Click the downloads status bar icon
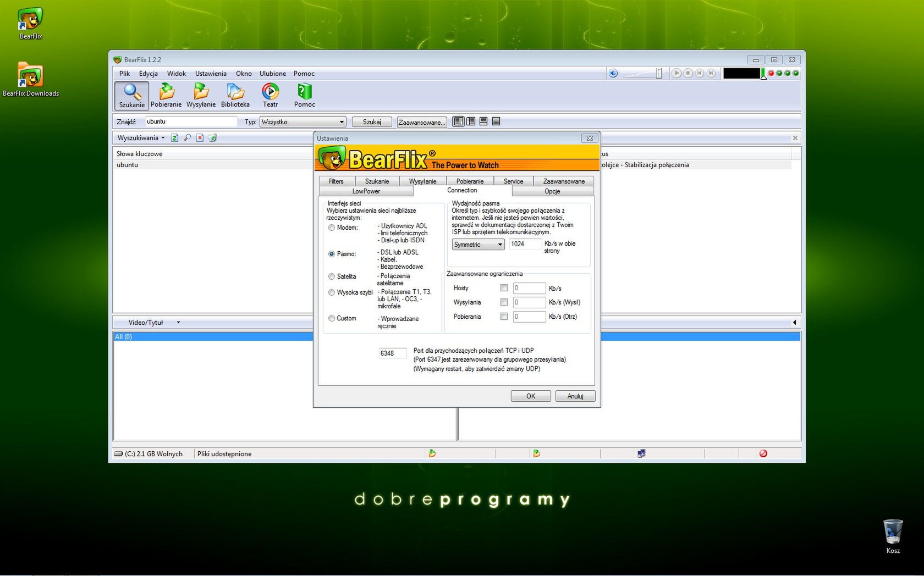Viewport: 924px width, 576px height. click(432, 453)
